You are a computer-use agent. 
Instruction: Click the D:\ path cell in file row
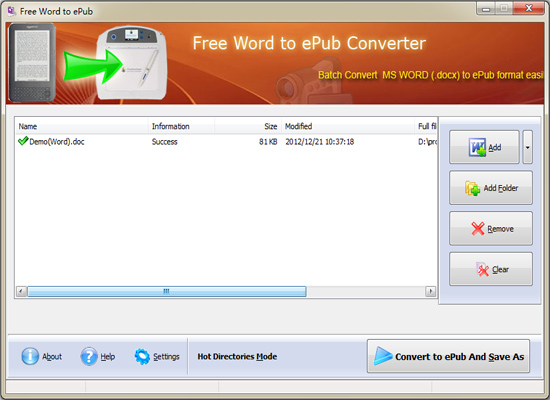(x=427, y=142)
